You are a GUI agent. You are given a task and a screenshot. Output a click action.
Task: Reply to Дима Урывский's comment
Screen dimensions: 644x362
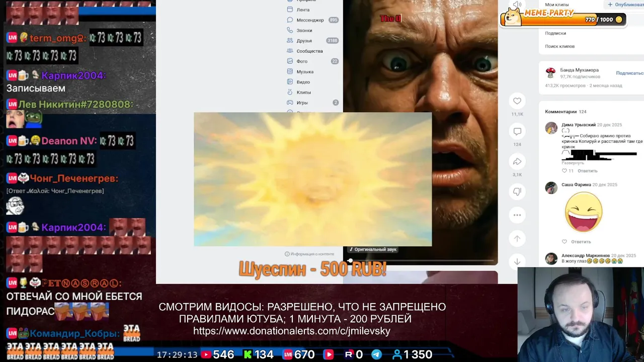(587, 171)
